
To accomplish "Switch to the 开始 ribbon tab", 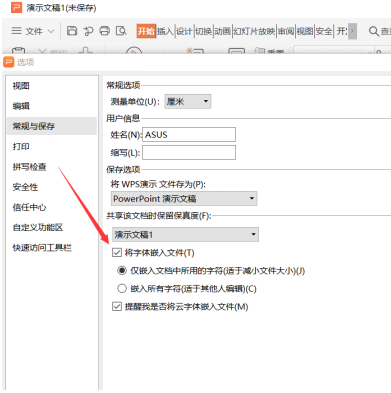I will click(x=146, y=31).
